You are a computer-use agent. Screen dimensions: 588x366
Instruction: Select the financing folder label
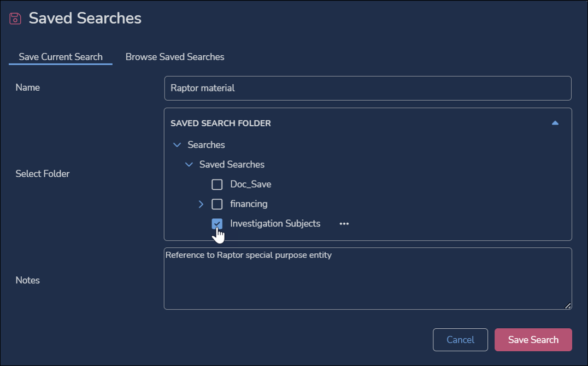(249, 204)
